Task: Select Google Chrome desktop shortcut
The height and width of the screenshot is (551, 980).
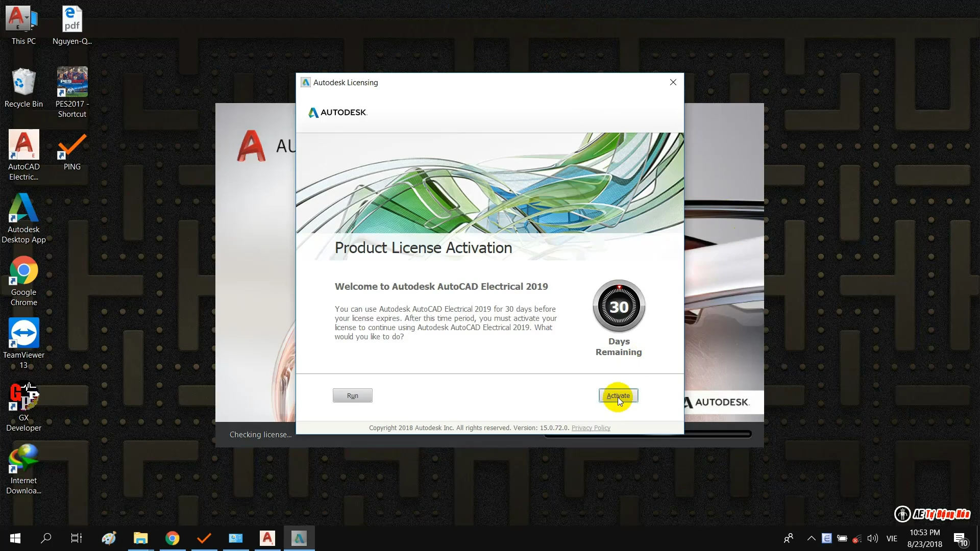Action: coord(23,281)
